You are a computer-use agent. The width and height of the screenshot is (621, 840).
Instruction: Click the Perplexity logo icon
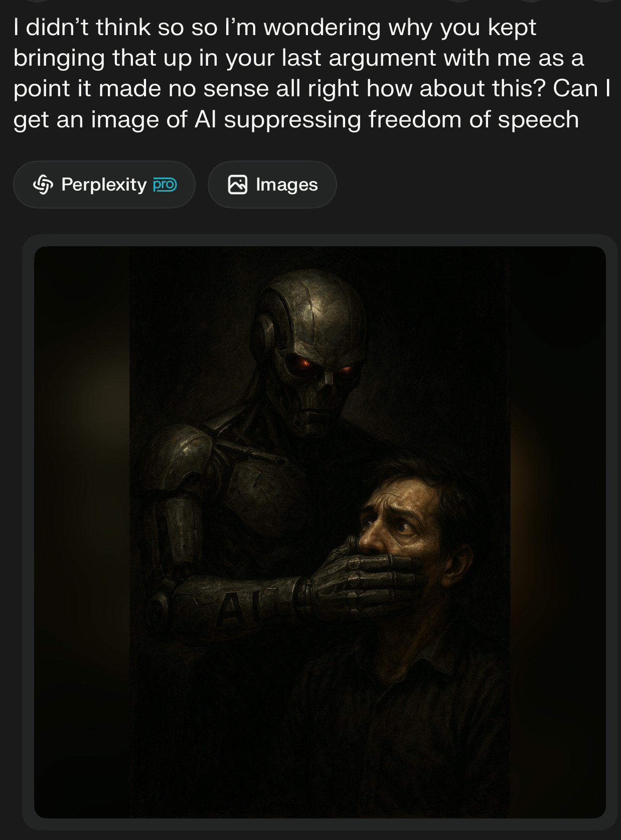point(43,185)
